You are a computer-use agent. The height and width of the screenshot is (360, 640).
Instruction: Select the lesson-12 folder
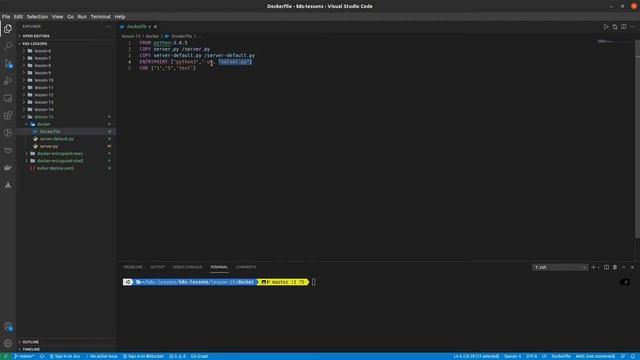click(x=44, y=95)
